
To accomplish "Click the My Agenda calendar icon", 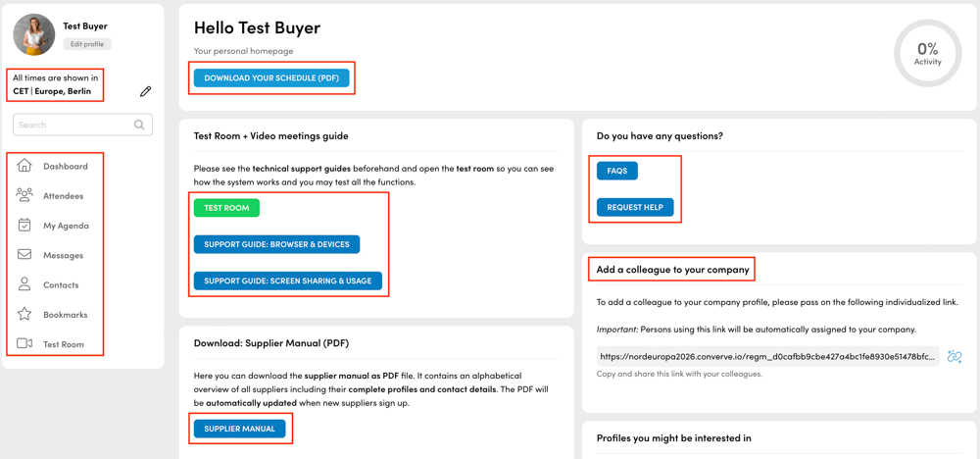I will pyautogui.click(x=24, y=225).
